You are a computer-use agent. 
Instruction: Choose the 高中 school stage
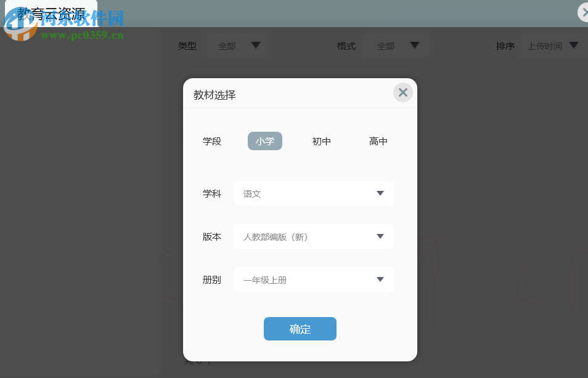(x=378, y=141)
